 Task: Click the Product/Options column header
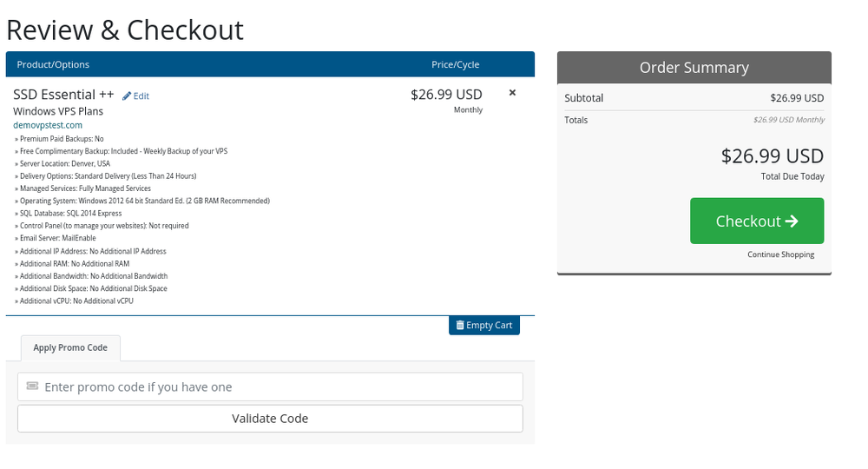click(53, 64)
